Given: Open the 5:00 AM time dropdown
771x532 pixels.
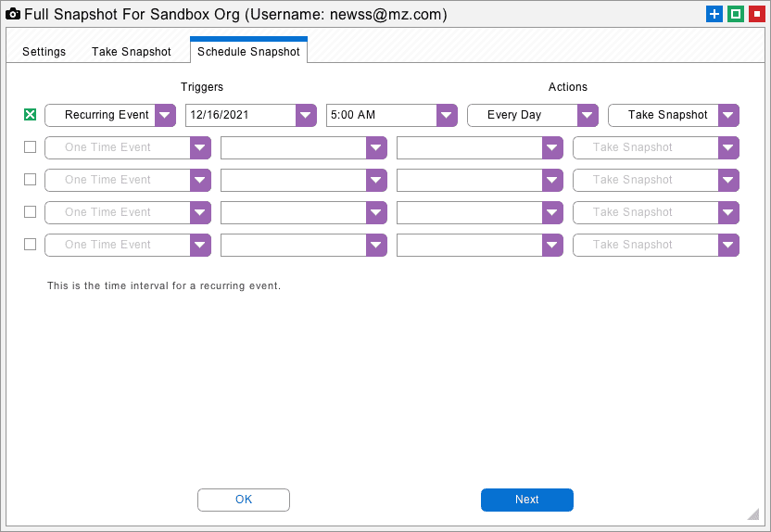Looking at the screenshot, I should coord(447,115).
